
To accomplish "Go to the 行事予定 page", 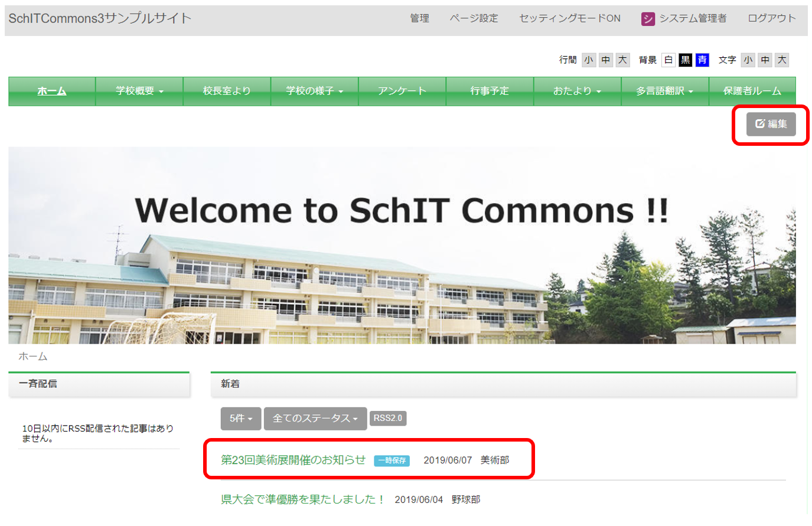I will [x=489, y=91].
